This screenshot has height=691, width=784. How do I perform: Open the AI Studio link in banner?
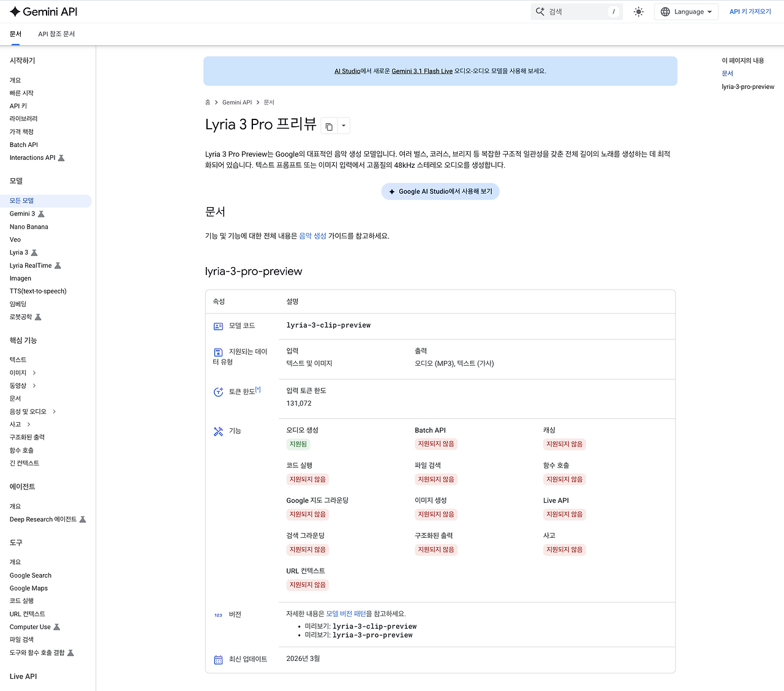coord(347,71)
